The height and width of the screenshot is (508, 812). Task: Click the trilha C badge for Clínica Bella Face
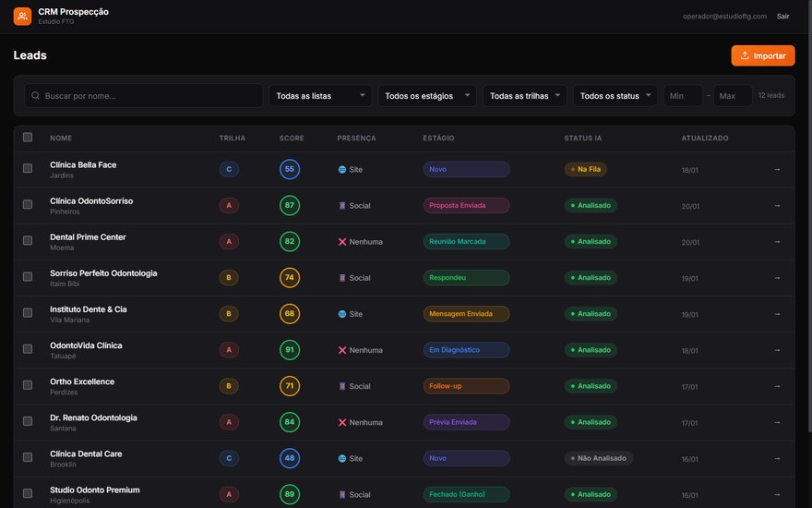[229, 170]
